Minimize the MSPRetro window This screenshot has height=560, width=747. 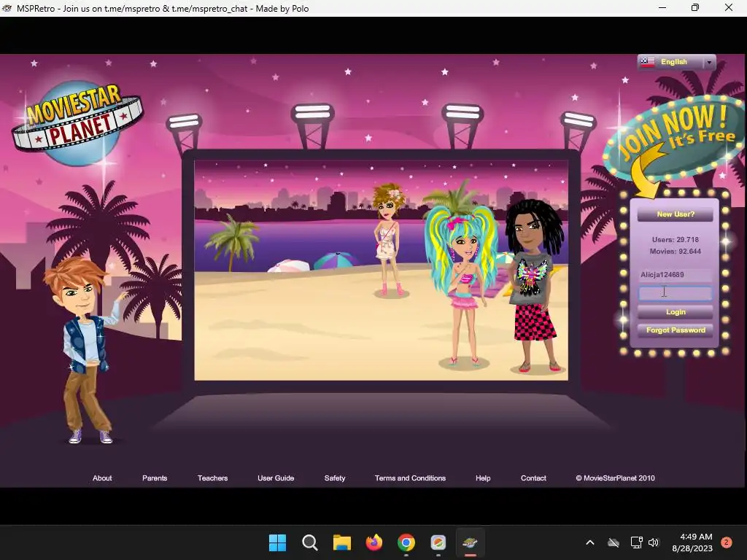pos(662,7)
